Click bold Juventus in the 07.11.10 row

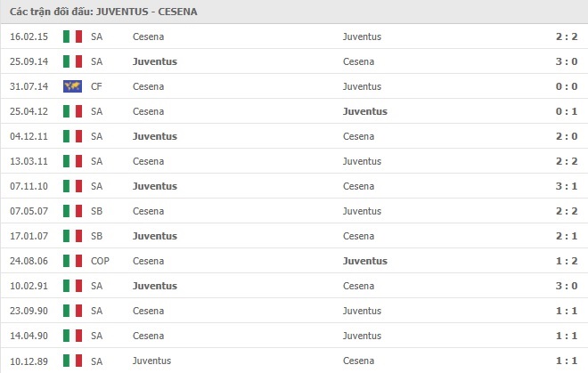[x=155, y=186]
